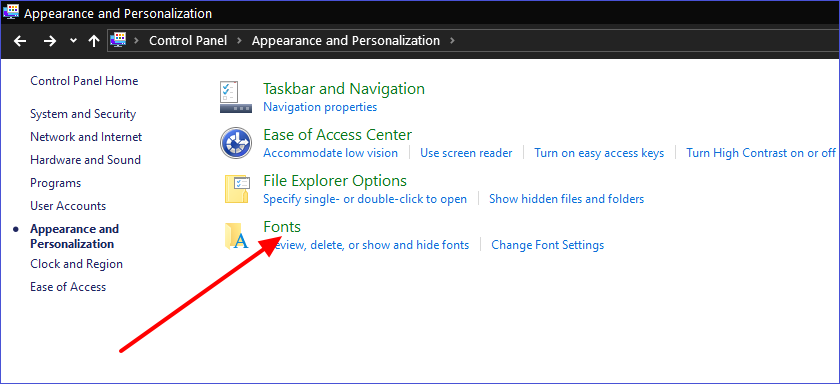Click the Back navigation arrow
The height and width of the screenshot is (384, 840).
[20, 41]
